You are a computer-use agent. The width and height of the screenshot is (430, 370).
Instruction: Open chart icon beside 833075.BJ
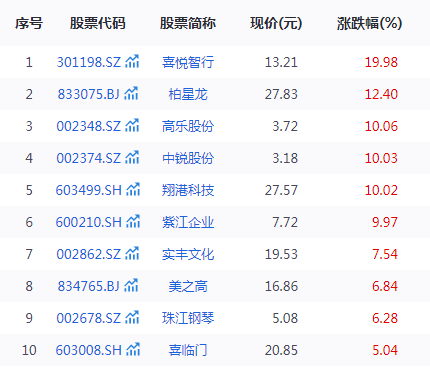131,93
